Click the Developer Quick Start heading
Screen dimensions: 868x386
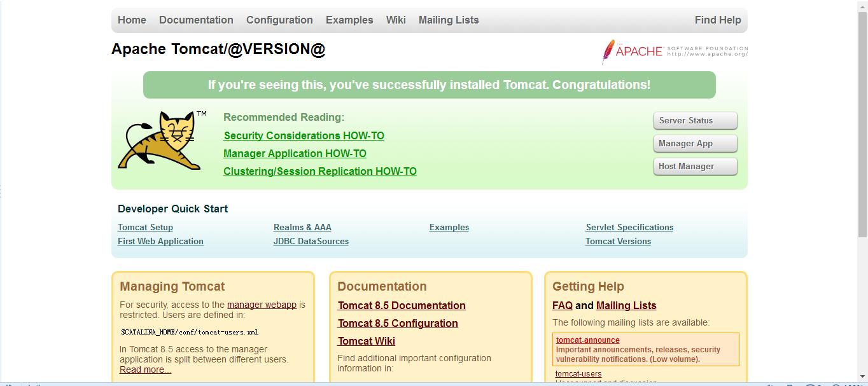(172, 209)
